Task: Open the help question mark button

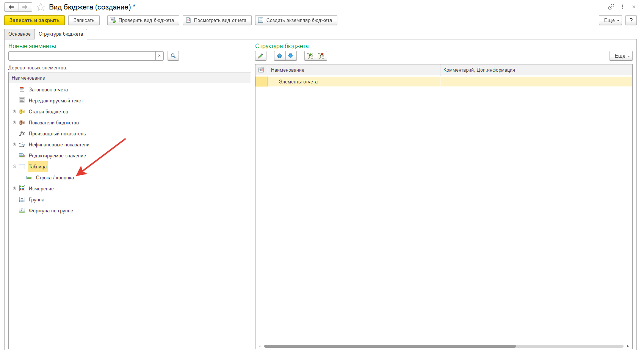Action: [631, 20]
